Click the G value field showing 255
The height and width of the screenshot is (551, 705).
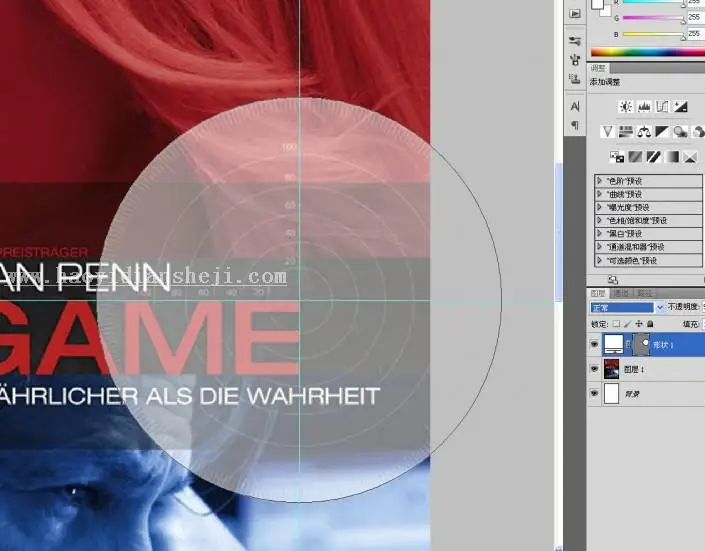click(x=696, y=18)
